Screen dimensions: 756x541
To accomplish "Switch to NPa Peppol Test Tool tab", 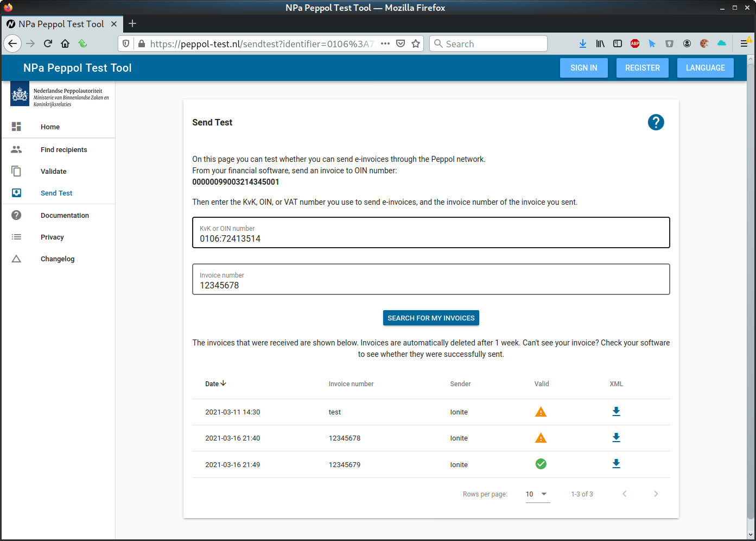I will coord(61,24).
